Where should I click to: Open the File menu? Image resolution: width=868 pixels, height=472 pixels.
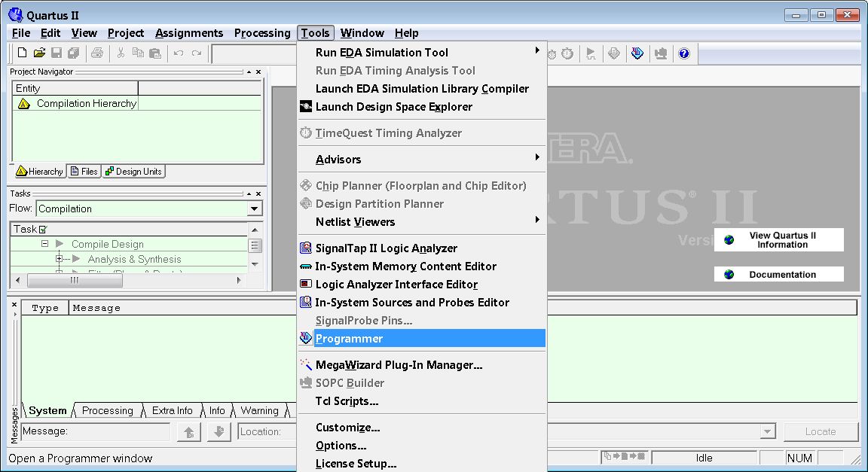coord(21,33)
